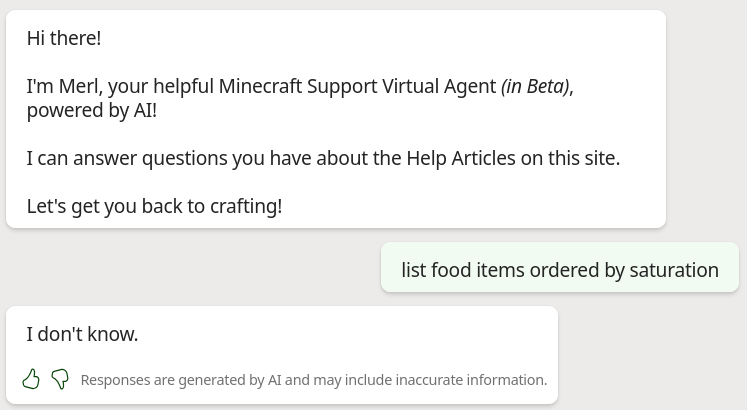Click the "powered by AI!" line

[x=92, y=110]
